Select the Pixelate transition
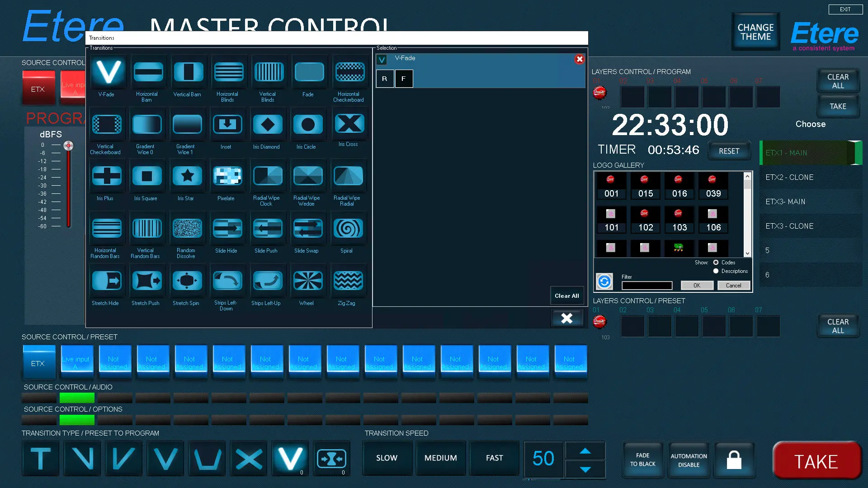This screenshot has width=868, height=488. [x=227, y=176]
